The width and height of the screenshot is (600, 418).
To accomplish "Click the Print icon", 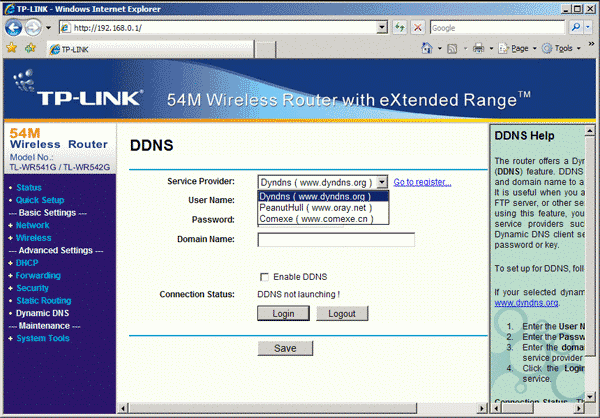I will pyautogui.click(x=478, y=48).
